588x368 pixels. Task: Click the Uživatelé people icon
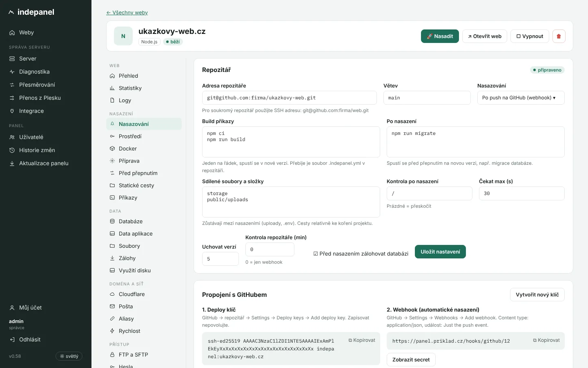tap(12, 137)
